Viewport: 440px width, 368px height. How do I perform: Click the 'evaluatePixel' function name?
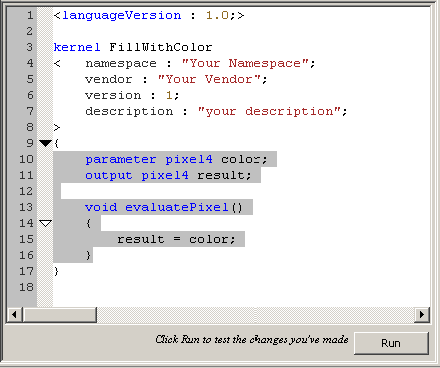pyautogui.click(x=177, y=207)
